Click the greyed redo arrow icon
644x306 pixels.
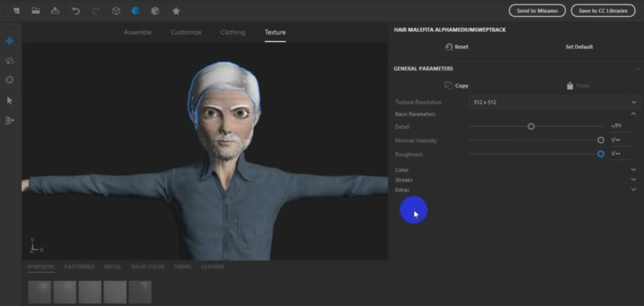click(96, 11)
